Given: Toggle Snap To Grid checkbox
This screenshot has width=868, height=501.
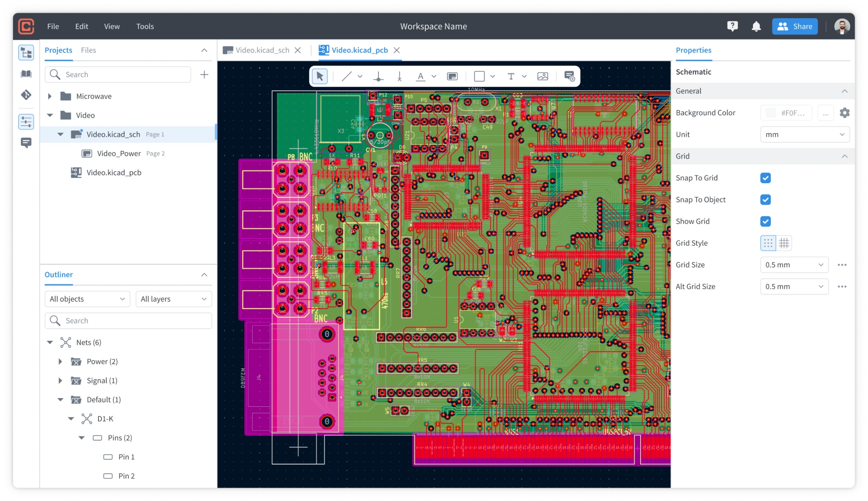Looking at the screenshot, I should click(766, 178).
